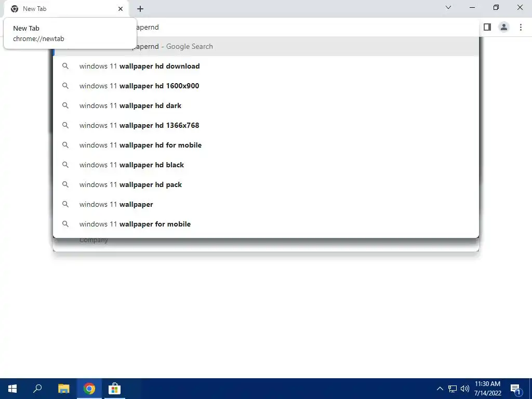Select the top Google Search suggestion row
Image resolution: width=532 pixels, height=399 pixels.
(x=266, y=46)
